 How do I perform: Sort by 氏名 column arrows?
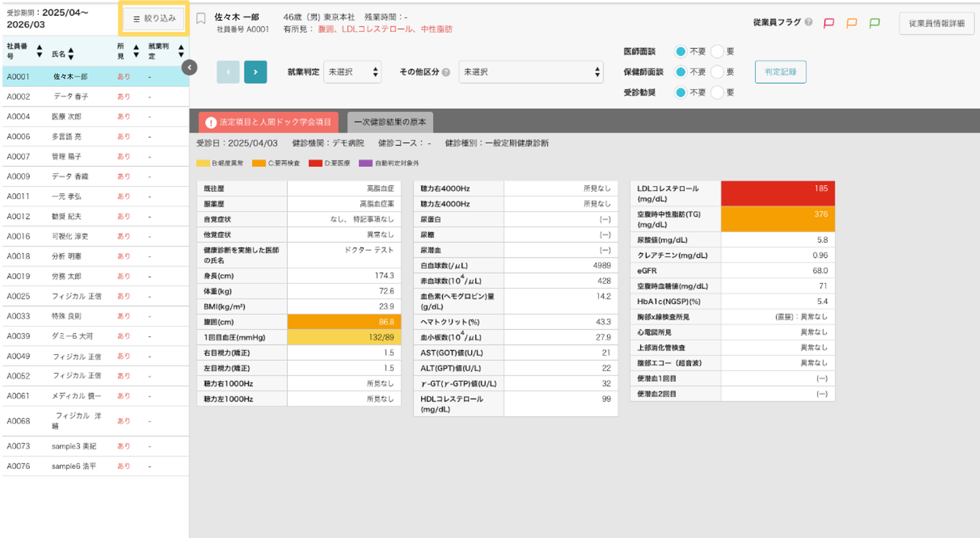[71, 54]
